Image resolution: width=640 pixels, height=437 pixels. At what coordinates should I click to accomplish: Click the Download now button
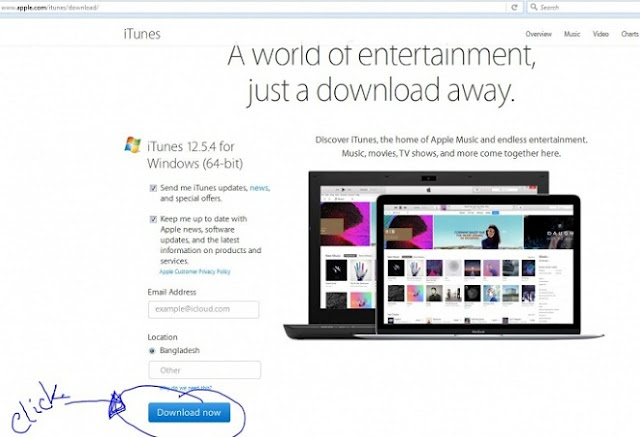(189, 413)
